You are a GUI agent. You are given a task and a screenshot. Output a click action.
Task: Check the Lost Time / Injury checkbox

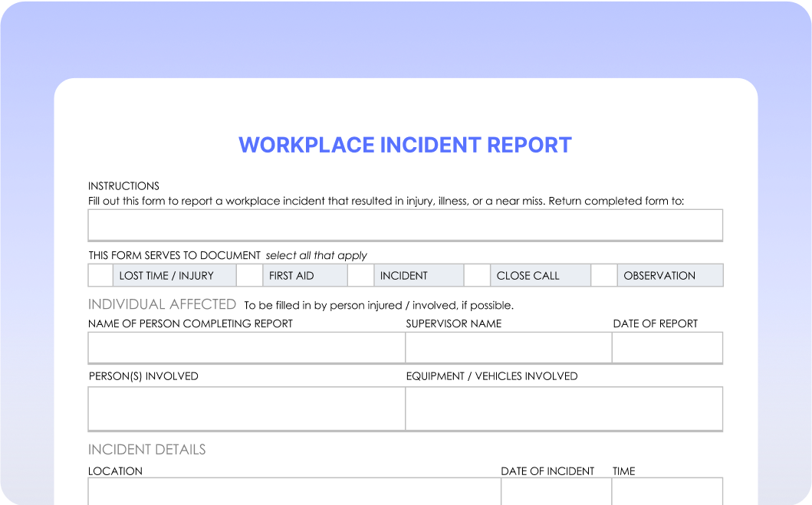point(100,275)
